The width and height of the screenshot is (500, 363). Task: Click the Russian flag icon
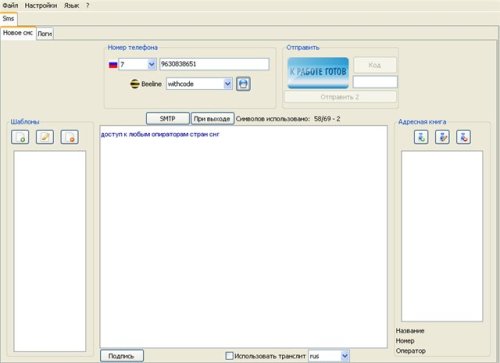point(113,65)
